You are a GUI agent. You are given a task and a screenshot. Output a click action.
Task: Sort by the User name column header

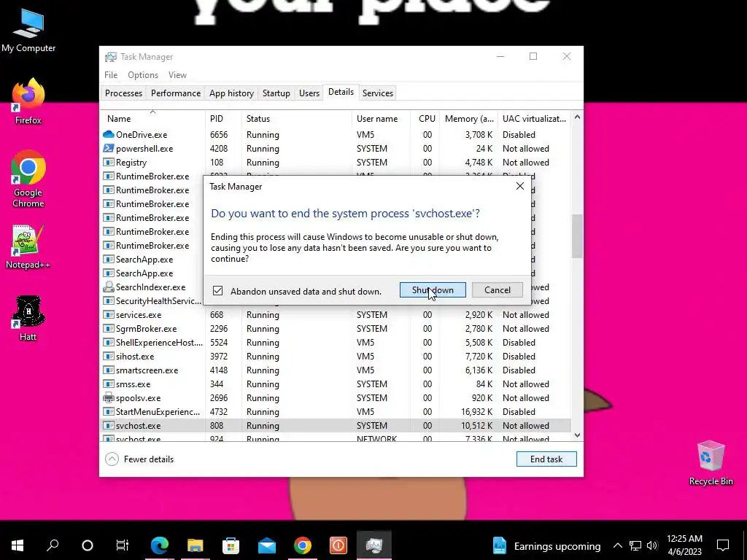click(x=381, y=119)
